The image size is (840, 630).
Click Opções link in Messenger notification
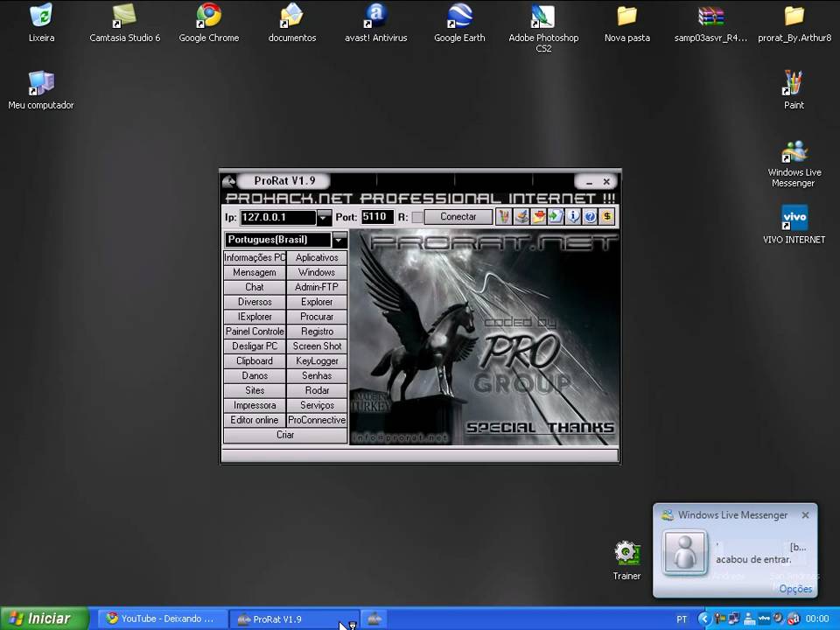(795, 589)
